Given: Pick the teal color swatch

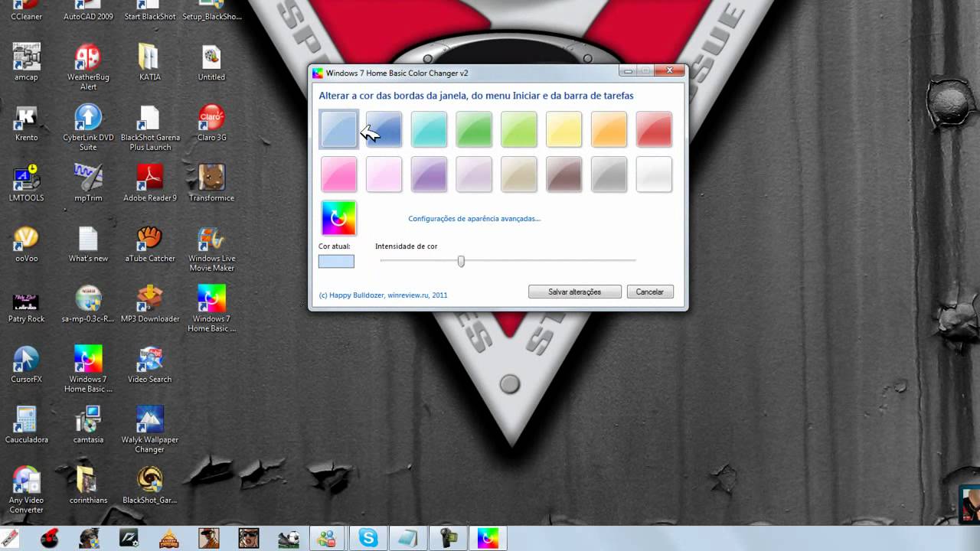Looking at the screenshot, I should pos(429,129).
